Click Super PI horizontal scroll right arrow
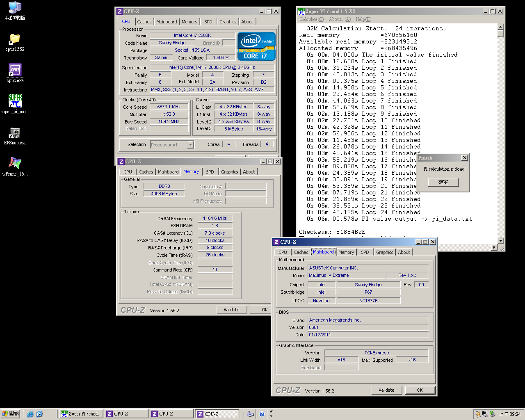This screenshot has height=420, width=525. tap(494, 247)
